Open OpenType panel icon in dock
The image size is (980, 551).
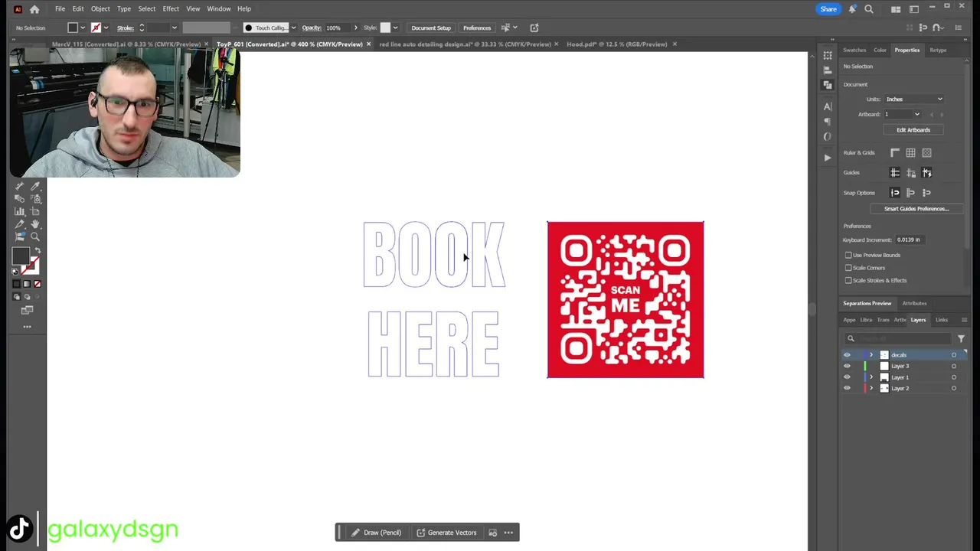pos(828,137)
